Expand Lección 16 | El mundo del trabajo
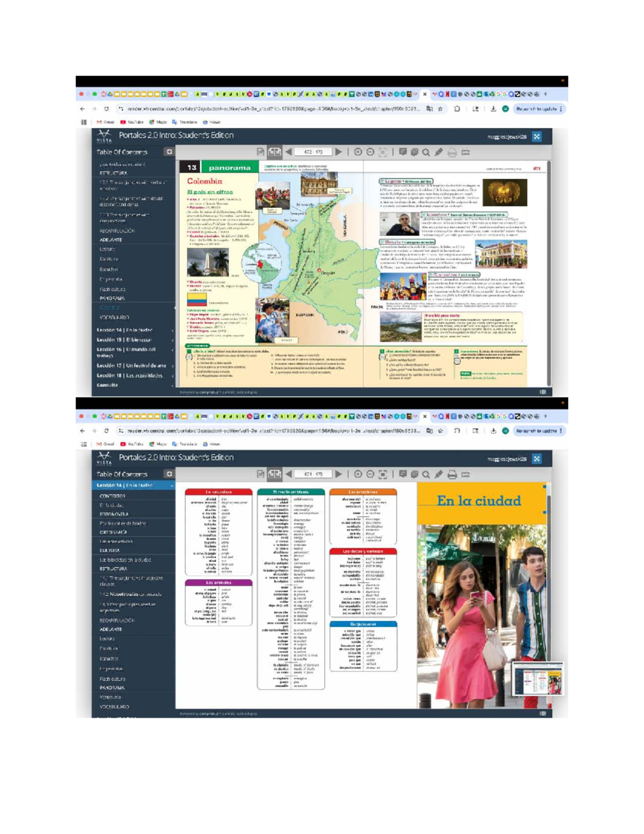Viewport: 644px width, 834px height. click(134, 352)
